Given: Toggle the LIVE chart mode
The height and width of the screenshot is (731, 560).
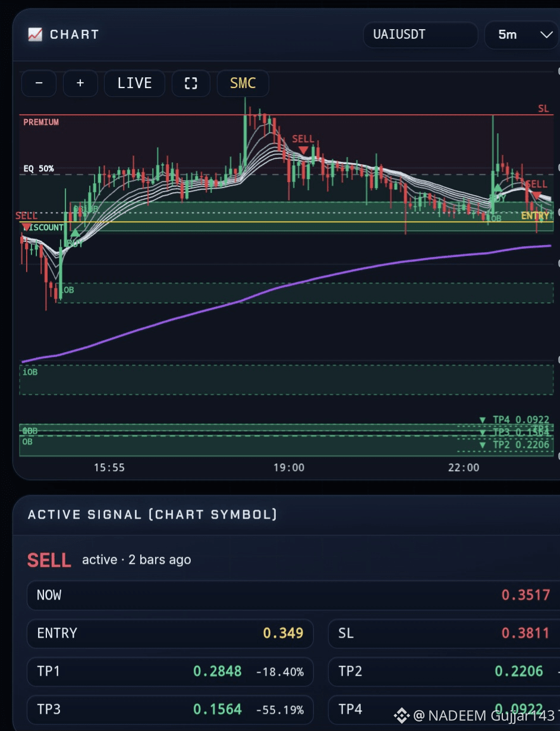Looking at the screenshot, I should click(134, 83).
